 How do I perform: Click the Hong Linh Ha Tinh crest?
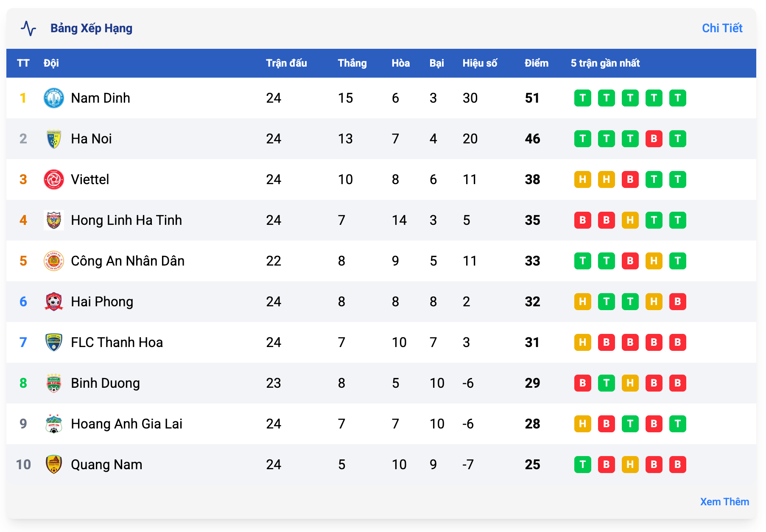[x=54, y=220]
